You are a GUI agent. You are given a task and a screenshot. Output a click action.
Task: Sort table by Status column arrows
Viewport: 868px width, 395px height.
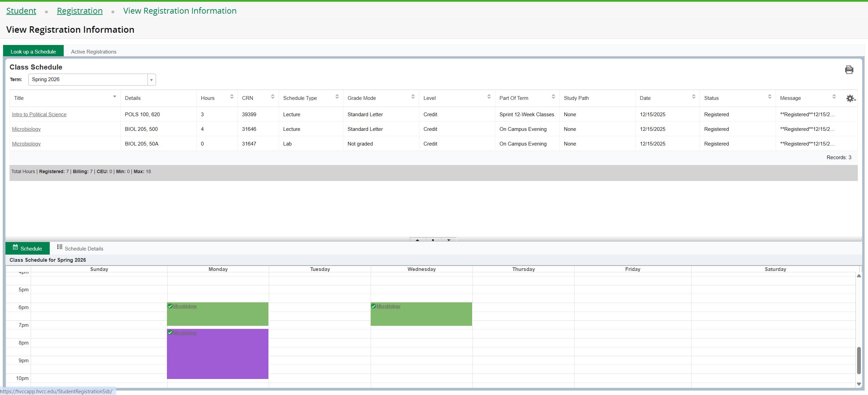pos(770,97)
